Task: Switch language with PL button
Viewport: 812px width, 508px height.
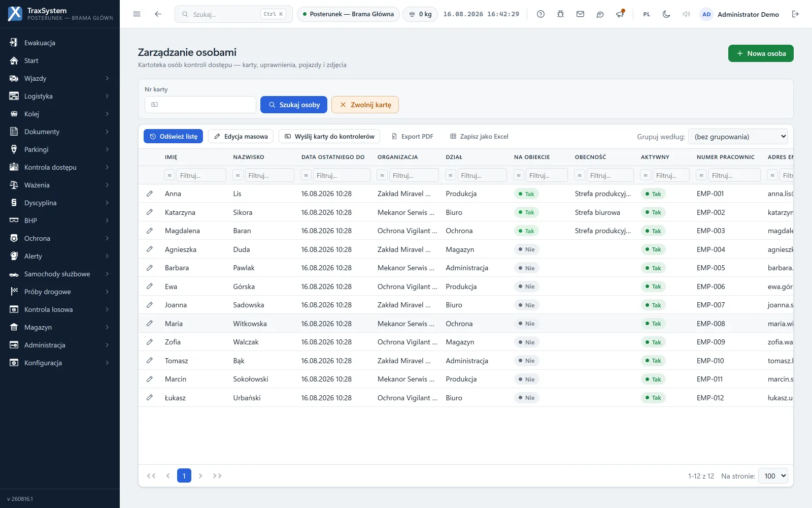Action: 647,14
